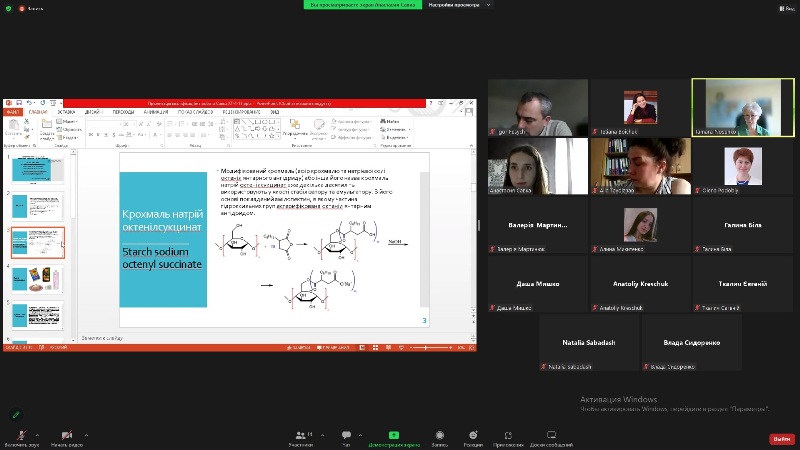Toggle Italic formatting in the Font group
Screen dimensions: 800x450
(98, 135)
